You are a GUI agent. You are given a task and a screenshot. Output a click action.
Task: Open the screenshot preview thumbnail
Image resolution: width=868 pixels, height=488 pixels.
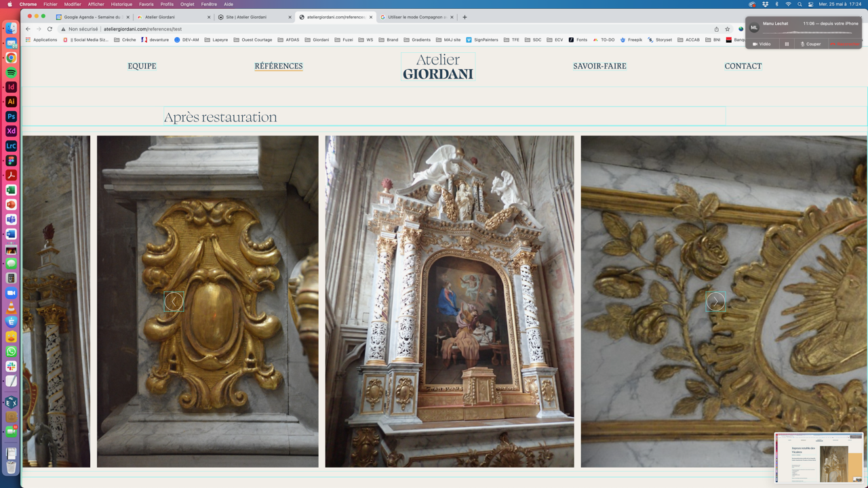pos(819,458)
